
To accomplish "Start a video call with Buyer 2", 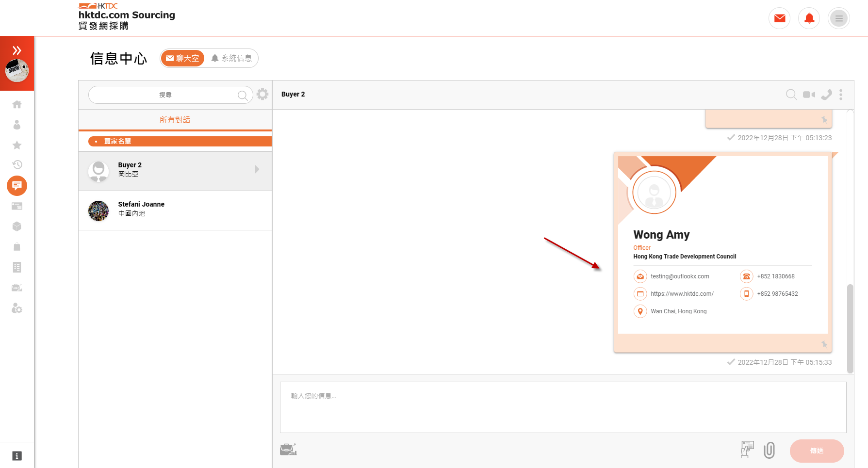I will point(809,95).
